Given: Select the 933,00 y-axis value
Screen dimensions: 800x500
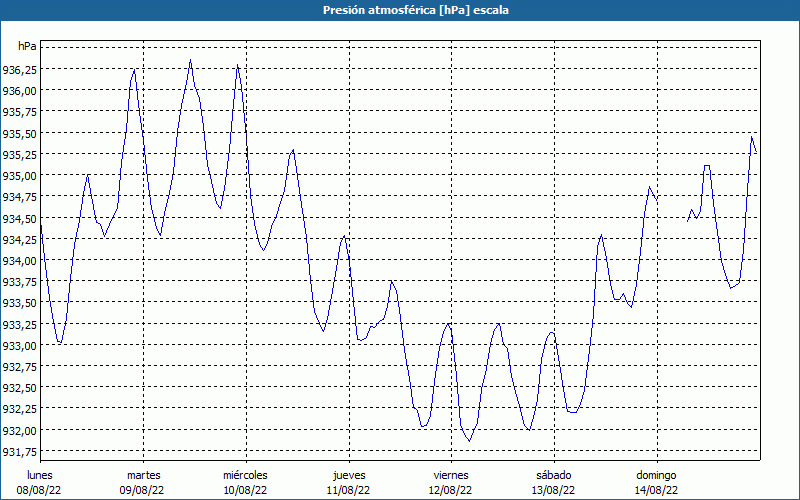Looking at the screenshot, I should 19,345.
